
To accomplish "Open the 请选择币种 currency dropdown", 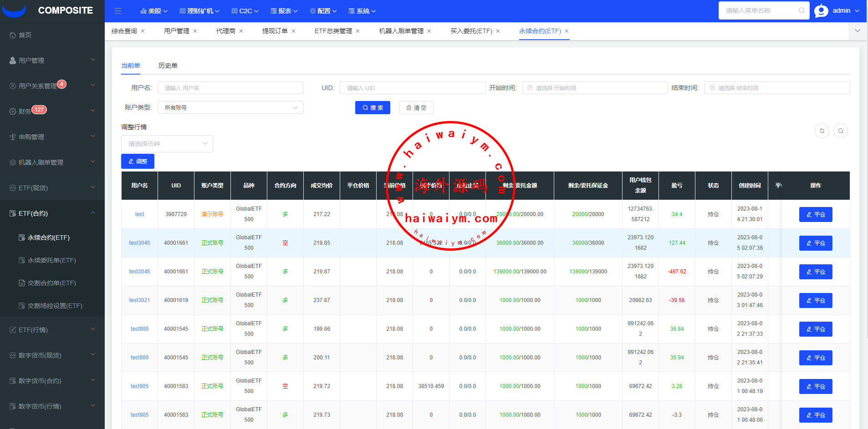I will [167, 144].
